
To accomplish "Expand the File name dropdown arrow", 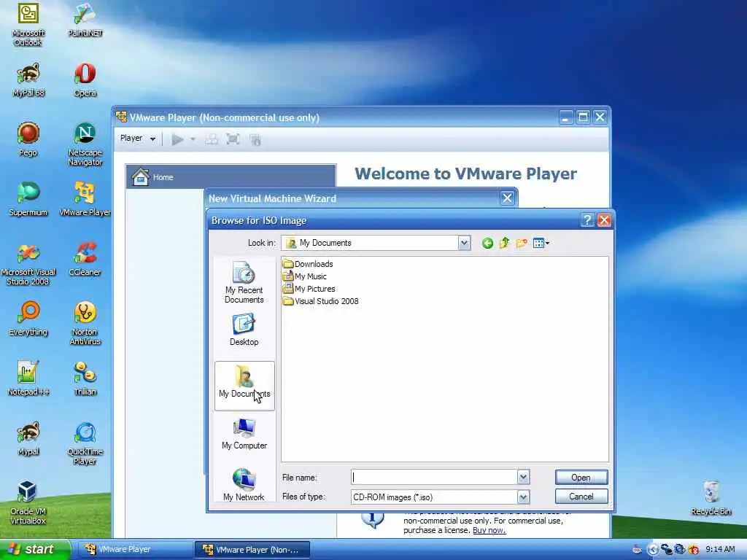I will point(523,477).
